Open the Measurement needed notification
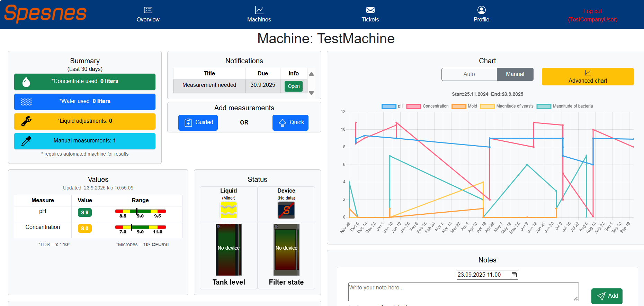 point(293,86)
